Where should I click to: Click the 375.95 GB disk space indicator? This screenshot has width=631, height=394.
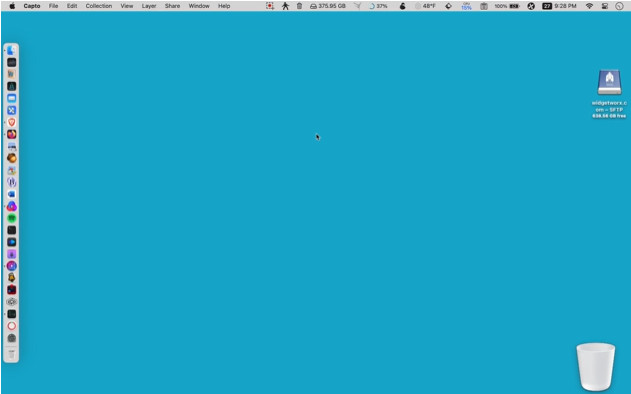pos(328,6)
